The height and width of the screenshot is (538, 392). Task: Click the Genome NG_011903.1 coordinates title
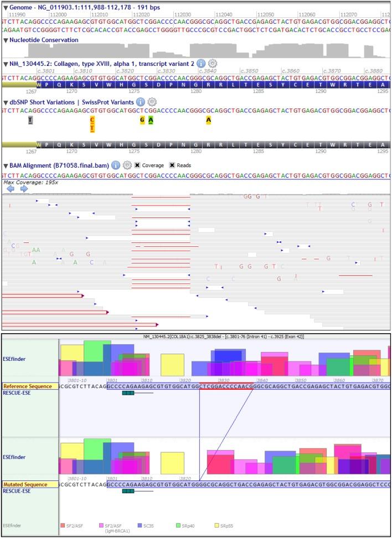click(x=85, y=7)
